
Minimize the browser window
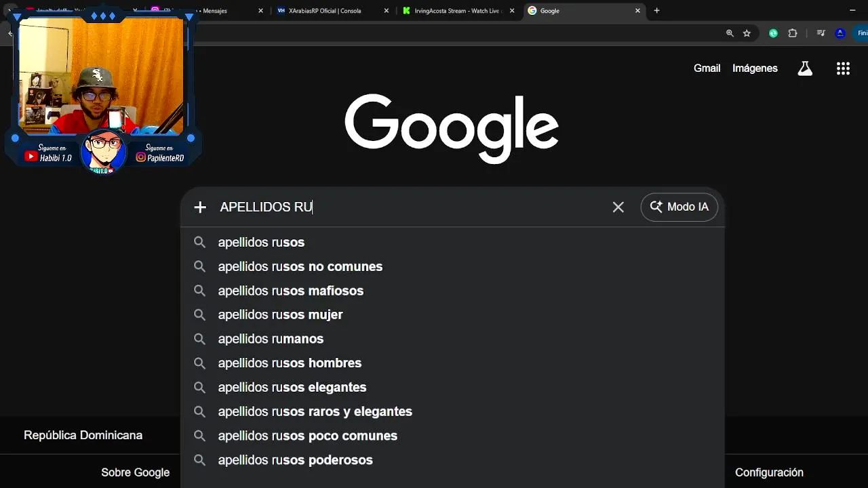tap(852, 11)
